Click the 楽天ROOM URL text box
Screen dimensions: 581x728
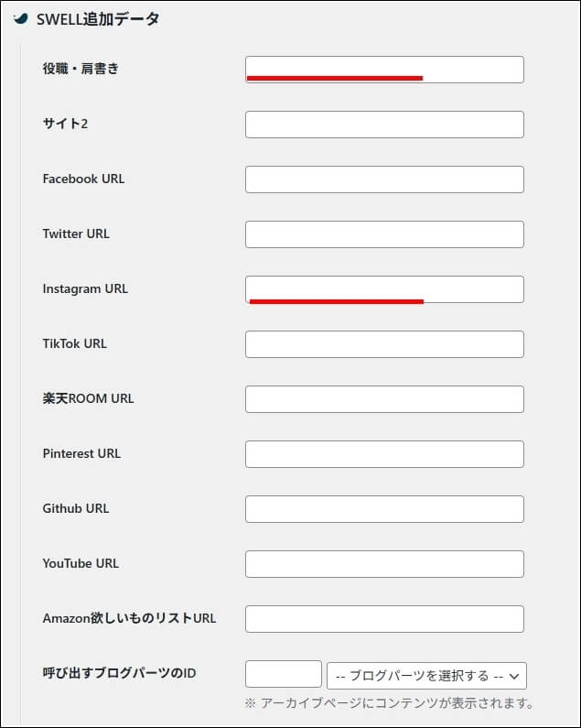pos(384,399)
